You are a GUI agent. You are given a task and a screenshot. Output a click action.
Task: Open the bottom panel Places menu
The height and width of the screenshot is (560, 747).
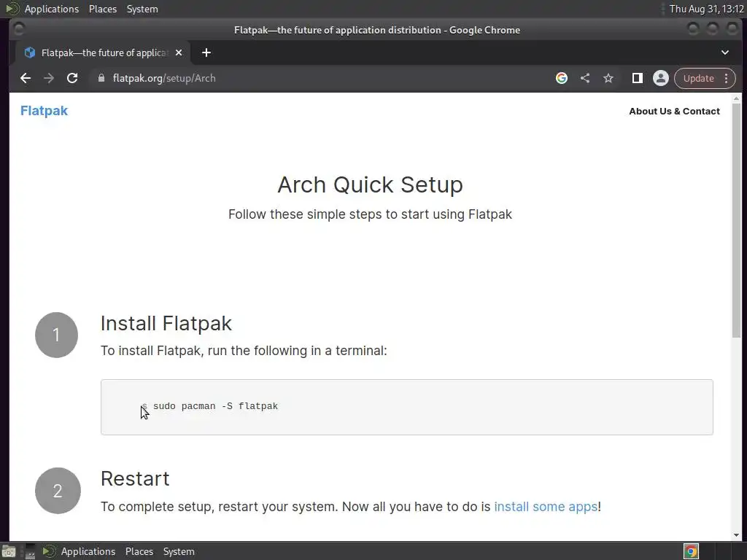click(x=139, y=551)
